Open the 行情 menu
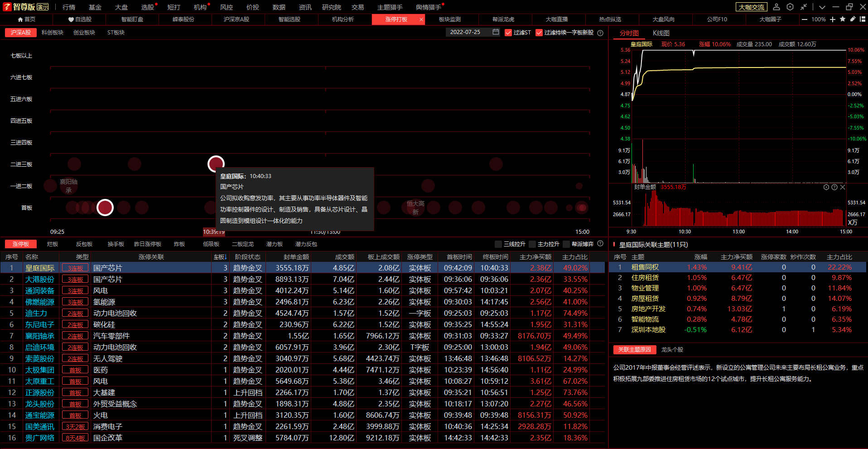Screen dimensions: 868x449 (69, 7)
